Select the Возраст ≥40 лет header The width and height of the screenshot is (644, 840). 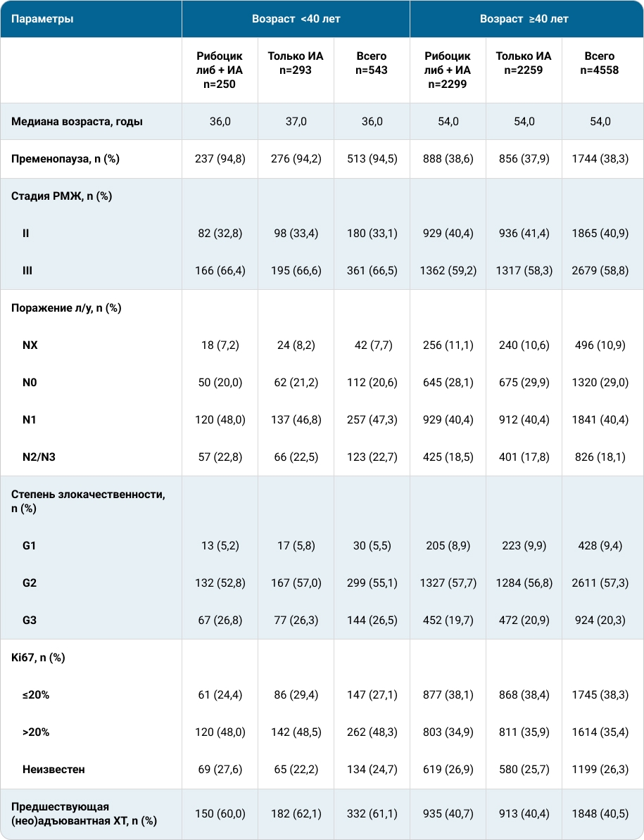click(524, 19)
